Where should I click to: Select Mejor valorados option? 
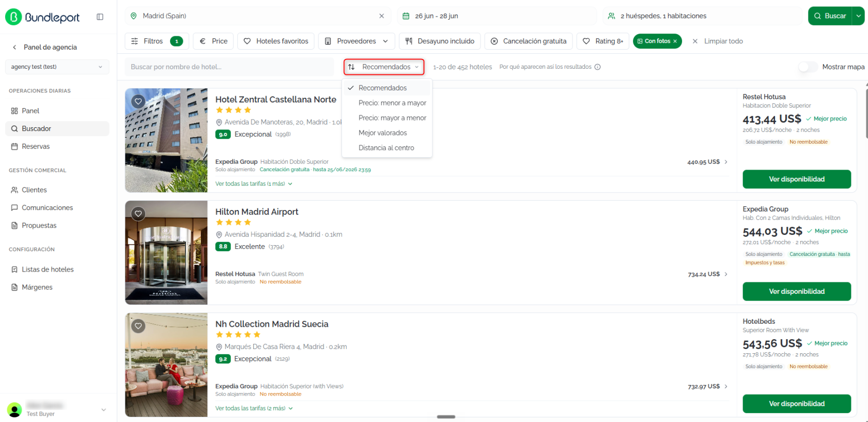point(387,133)
